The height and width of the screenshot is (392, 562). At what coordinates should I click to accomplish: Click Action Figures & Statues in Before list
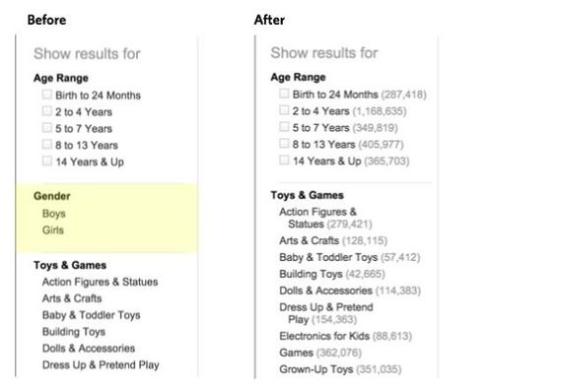coord(100,282)
